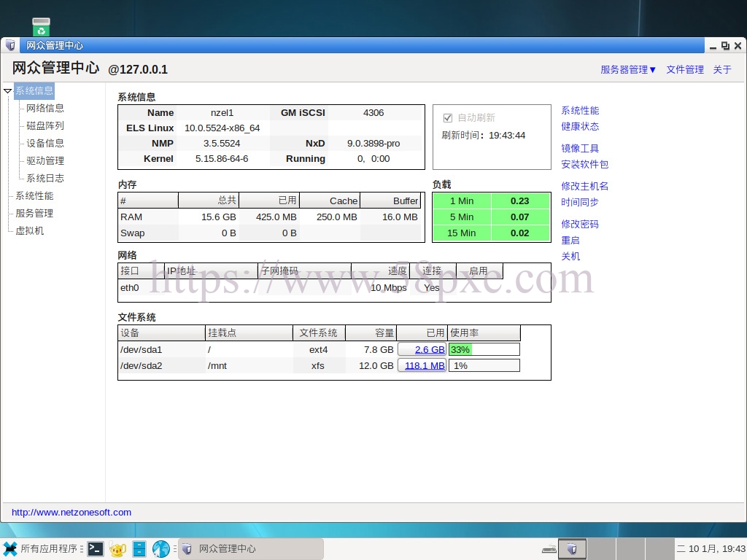747x560 pixels.
Task: Open the netzonesoft.com website link
Action: pos(71,513)
